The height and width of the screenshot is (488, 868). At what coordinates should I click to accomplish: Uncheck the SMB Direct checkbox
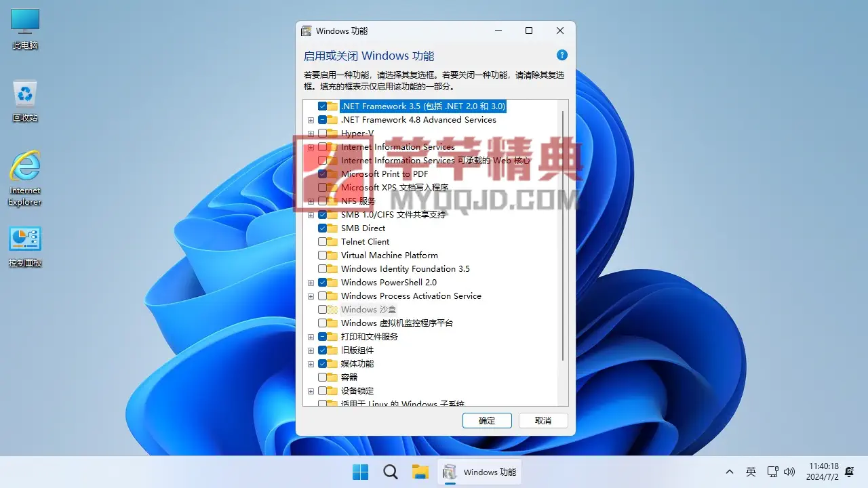pyautogui.click(x=322, y=228)
